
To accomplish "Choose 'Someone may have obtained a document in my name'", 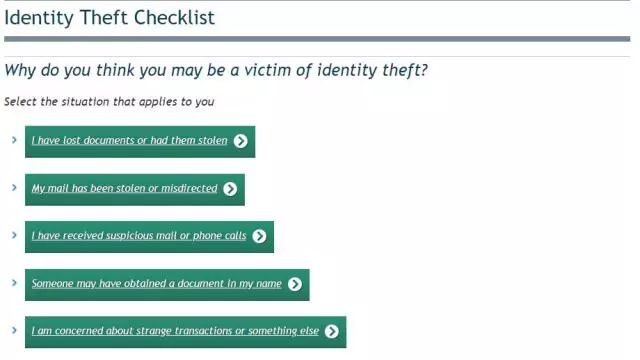I will pyautogui.click(x=157, y=283).
